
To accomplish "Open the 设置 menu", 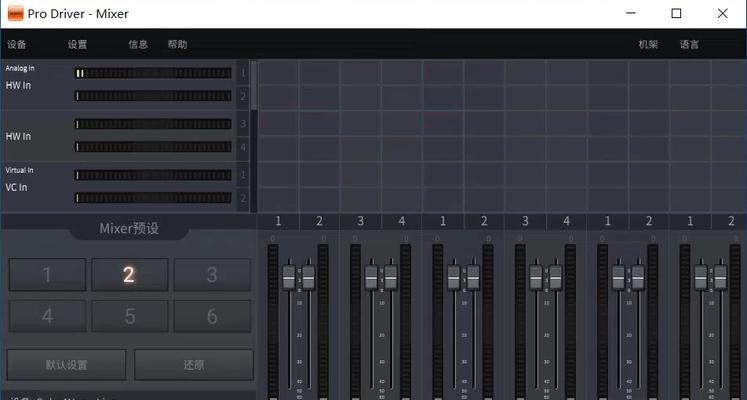I will point(77,44).
